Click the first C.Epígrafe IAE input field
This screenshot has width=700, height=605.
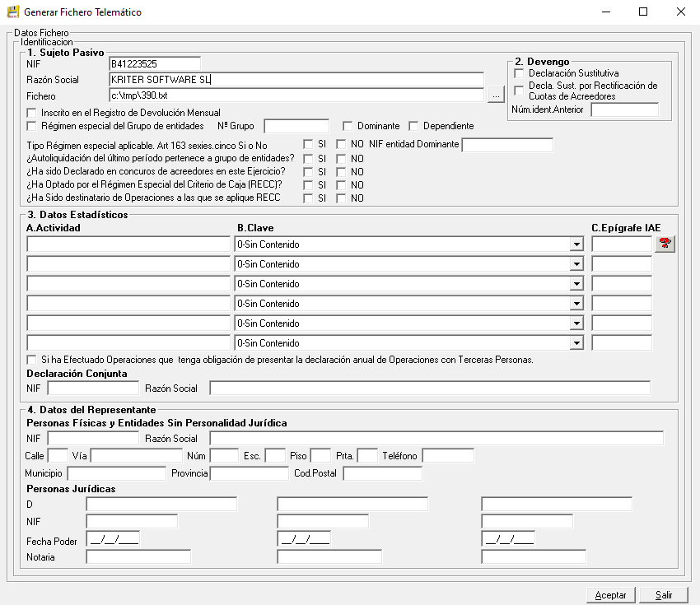point(622,244)
